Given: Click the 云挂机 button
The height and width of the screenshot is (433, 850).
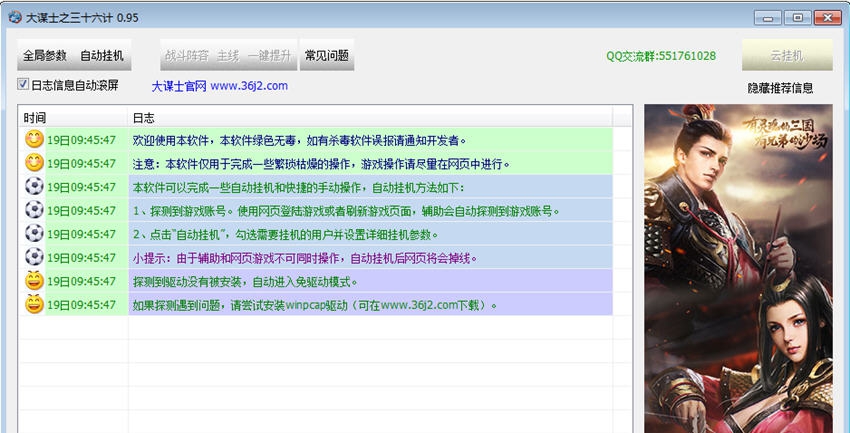Looking at the screenshot, I should coord(787,55).
